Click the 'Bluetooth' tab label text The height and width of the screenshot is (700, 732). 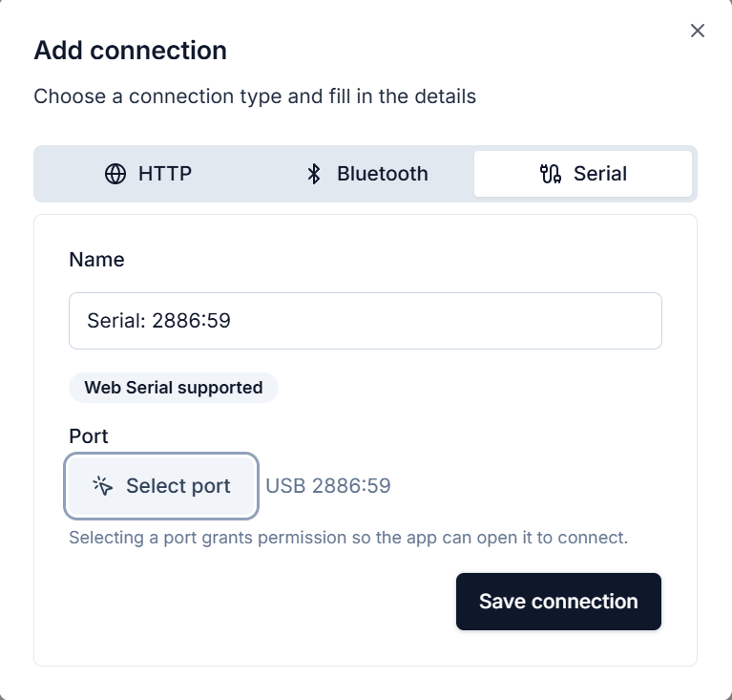[382, 174]
